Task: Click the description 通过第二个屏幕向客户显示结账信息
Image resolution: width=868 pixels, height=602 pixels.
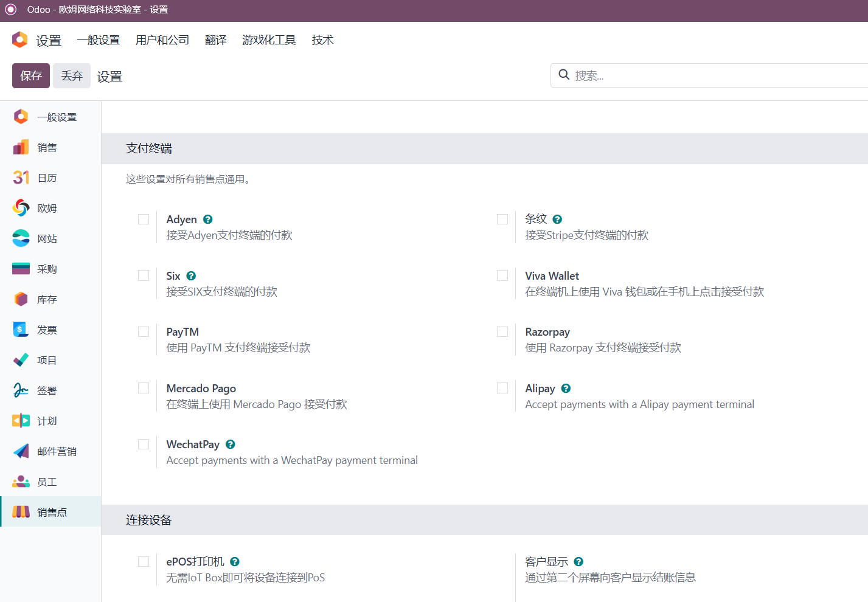Action: (611, 578)
